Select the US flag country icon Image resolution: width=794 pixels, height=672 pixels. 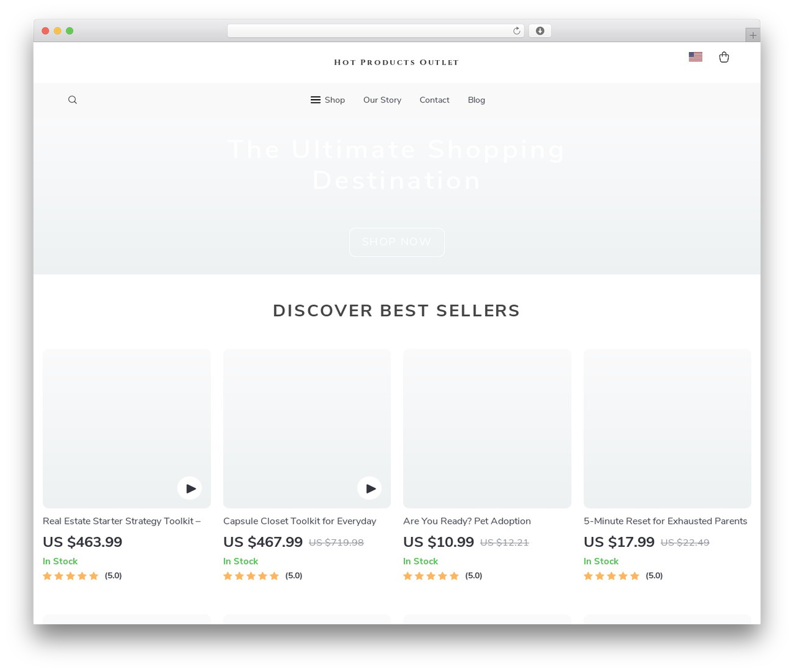click(x=695, y=56)
